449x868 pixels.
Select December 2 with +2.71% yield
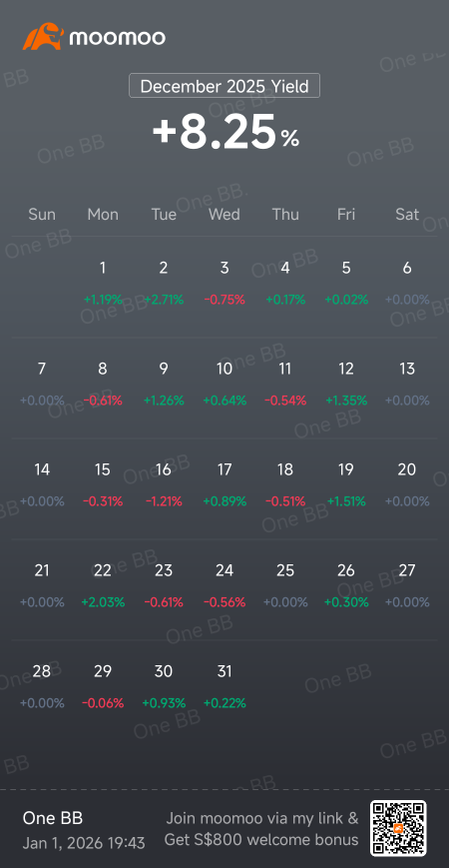coord(164,284)
